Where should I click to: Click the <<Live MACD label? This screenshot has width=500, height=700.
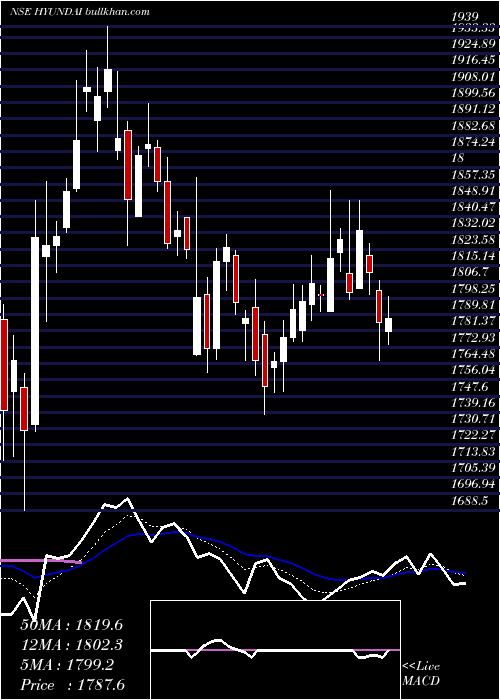[x=421, y=673]
